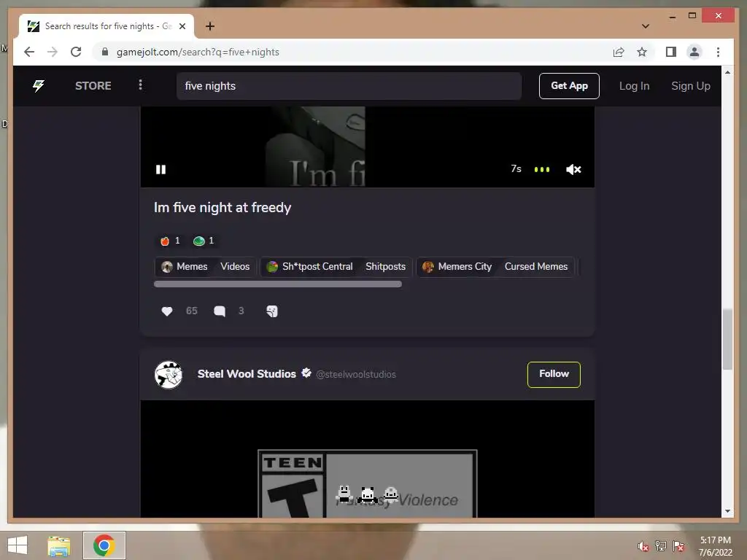The width and height of the screenshot is (747, 560).
Task: Click the address bar URL
Action: point(198,52)
